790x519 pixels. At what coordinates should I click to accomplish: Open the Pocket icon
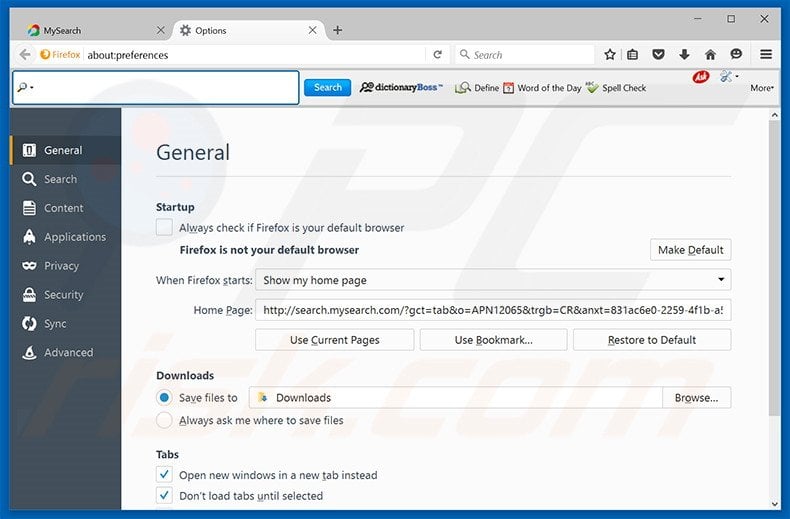pos(658,54)
